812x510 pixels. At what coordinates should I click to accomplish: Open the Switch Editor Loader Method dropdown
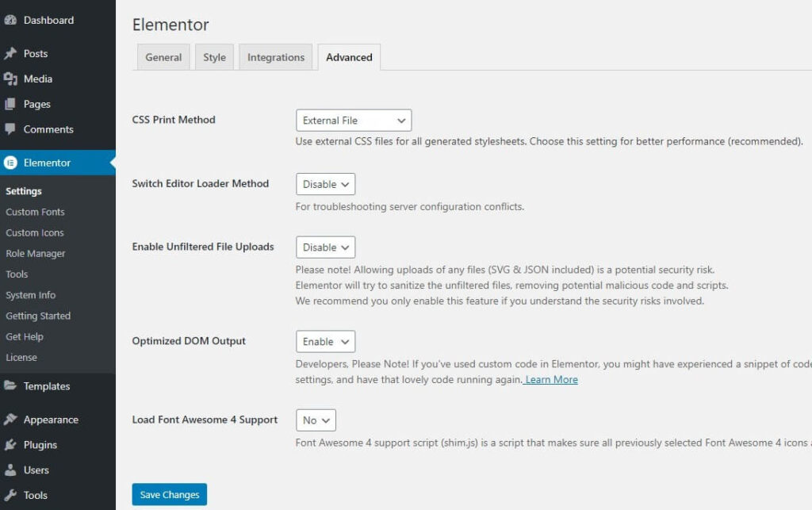(x=325, y=183)
